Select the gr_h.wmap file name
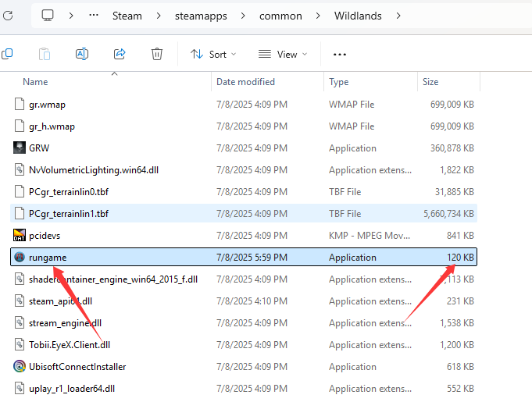Screen dimensions: 532x402 52,126
